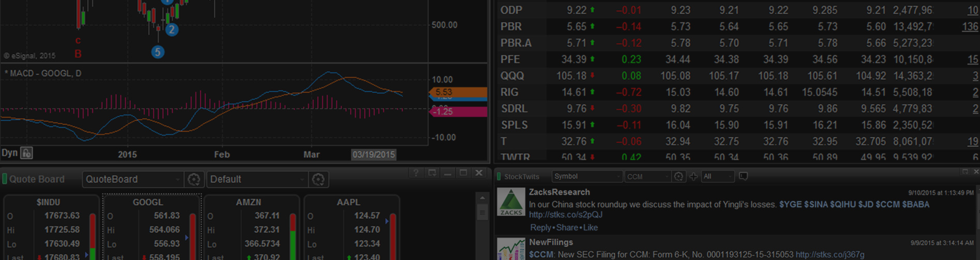
Task: Open the StockTwits message bubble icon
Action: [x=743, y=176]
